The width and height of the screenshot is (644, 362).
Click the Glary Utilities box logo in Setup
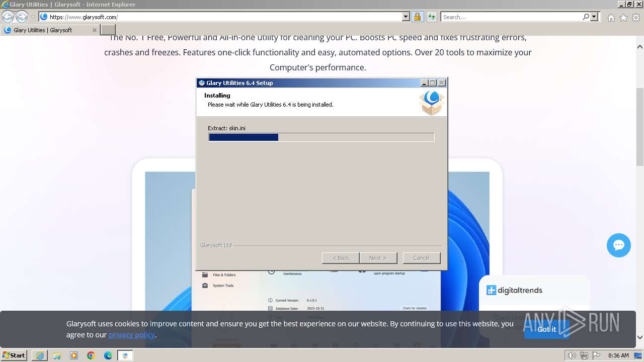(x=432, y=102)
